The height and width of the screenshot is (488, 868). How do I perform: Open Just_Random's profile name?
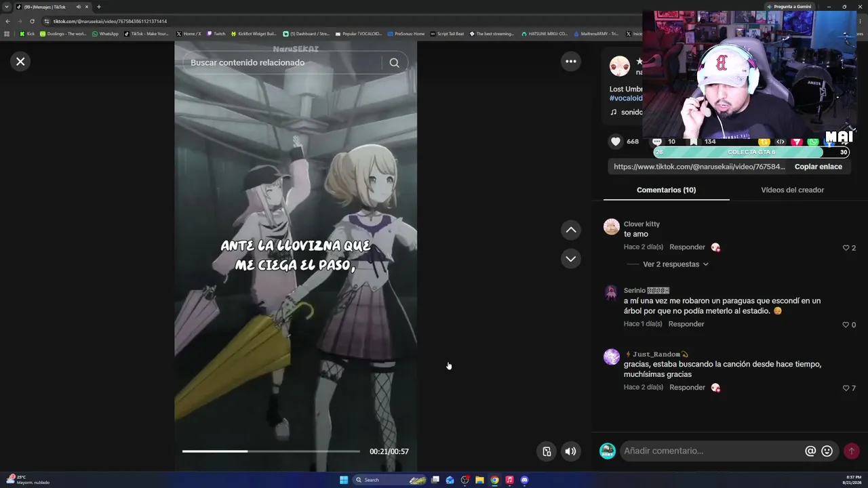[656, 354]
